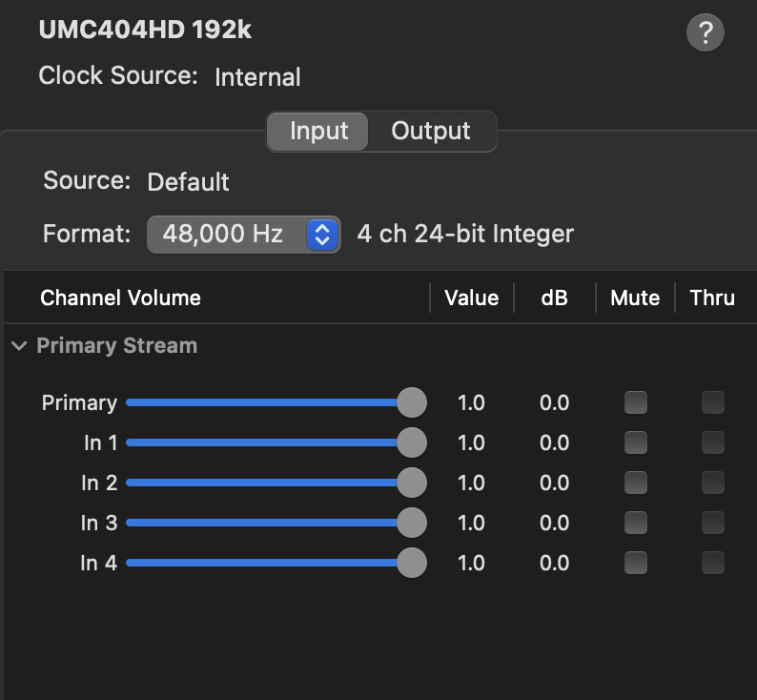Click the In 3 dB value field

(554, 523)
